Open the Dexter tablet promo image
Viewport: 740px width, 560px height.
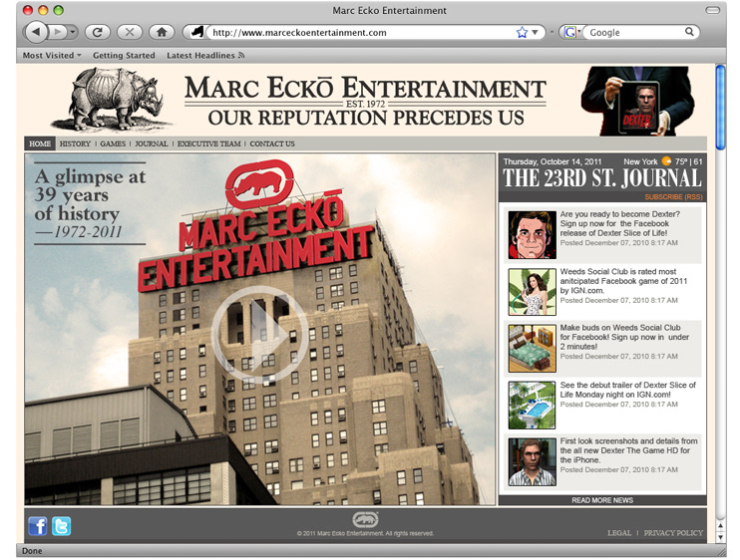click(x=637, y=101)
